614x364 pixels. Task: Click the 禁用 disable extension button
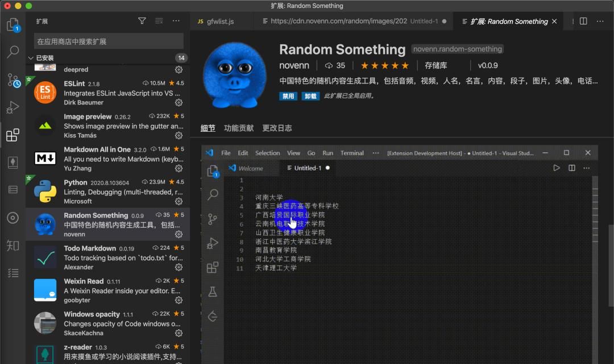tap(288, 96)
